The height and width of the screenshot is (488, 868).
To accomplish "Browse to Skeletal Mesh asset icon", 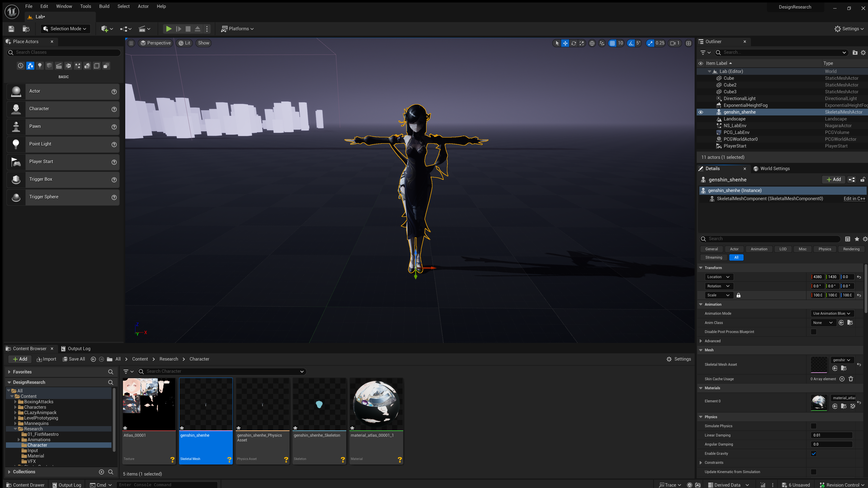I will click(x=844, y=368).
